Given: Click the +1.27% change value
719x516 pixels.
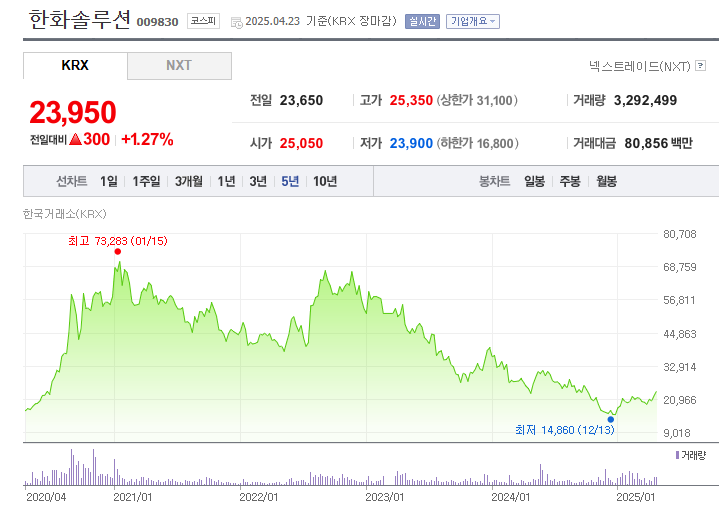Looking at the screenshot, I should [147, 139].
